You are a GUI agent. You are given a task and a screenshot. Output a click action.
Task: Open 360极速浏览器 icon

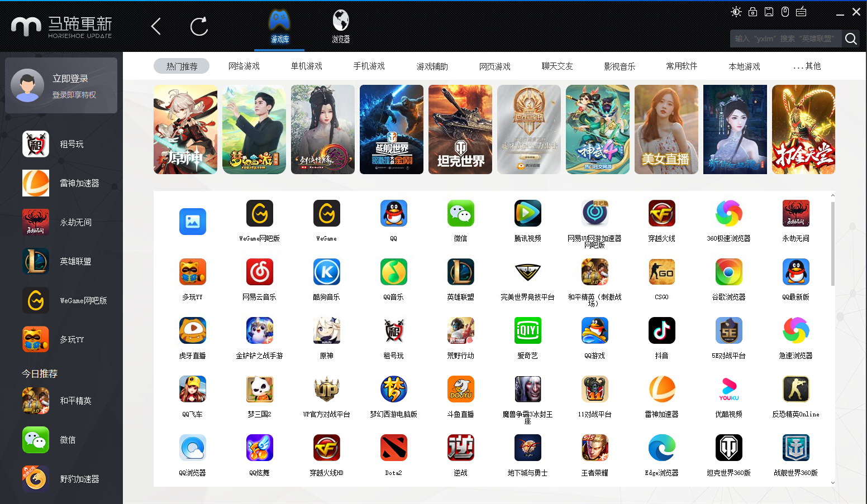pos(729,213)
